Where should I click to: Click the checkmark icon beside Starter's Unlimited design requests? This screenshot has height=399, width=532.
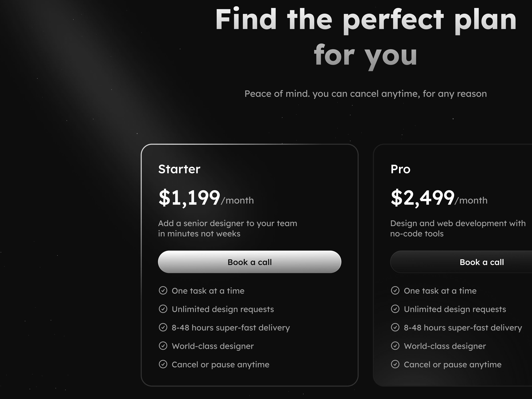(164, 309)
